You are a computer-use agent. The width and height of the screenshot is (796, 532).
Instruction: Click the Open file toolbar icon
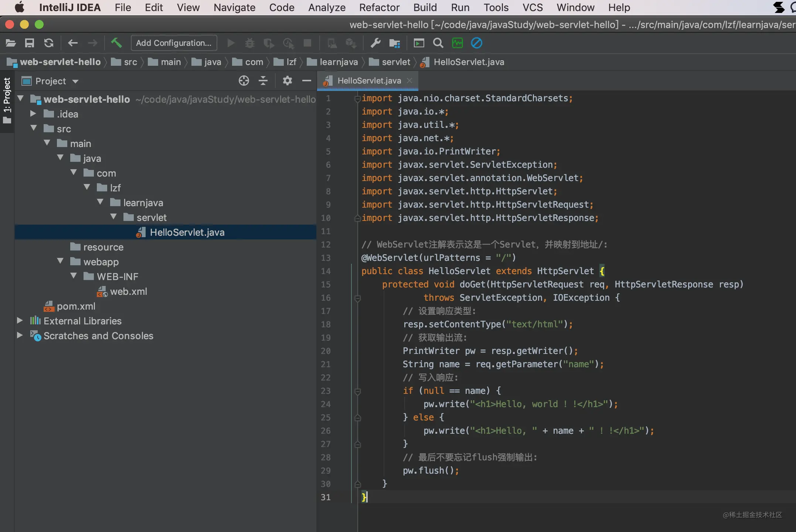point(11,43)
